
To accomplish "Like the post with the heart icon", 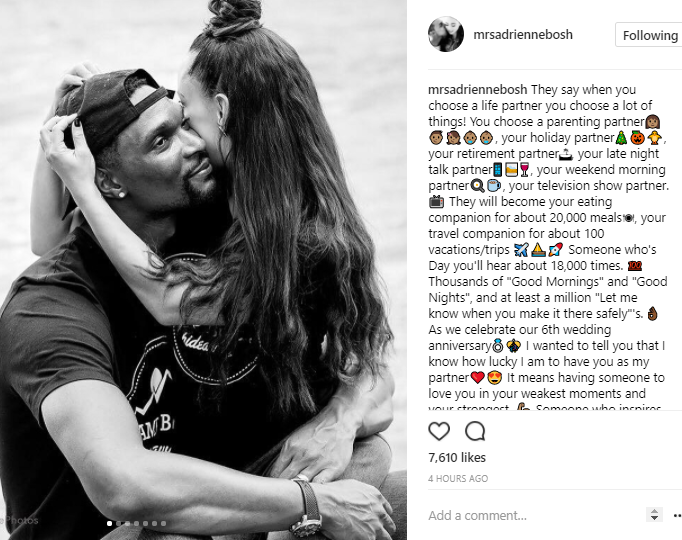I will point(439,431).
